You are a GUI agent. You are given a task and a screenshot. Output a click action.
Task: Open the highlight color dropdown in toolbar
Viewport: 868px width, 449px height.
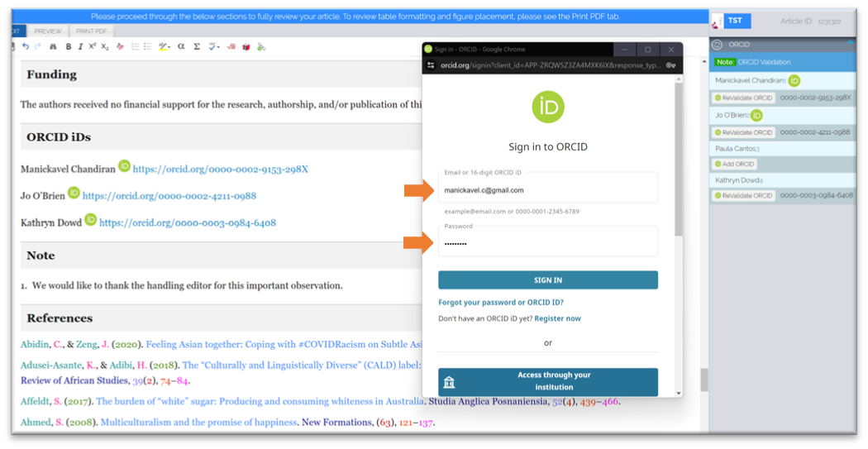[169, 47]
